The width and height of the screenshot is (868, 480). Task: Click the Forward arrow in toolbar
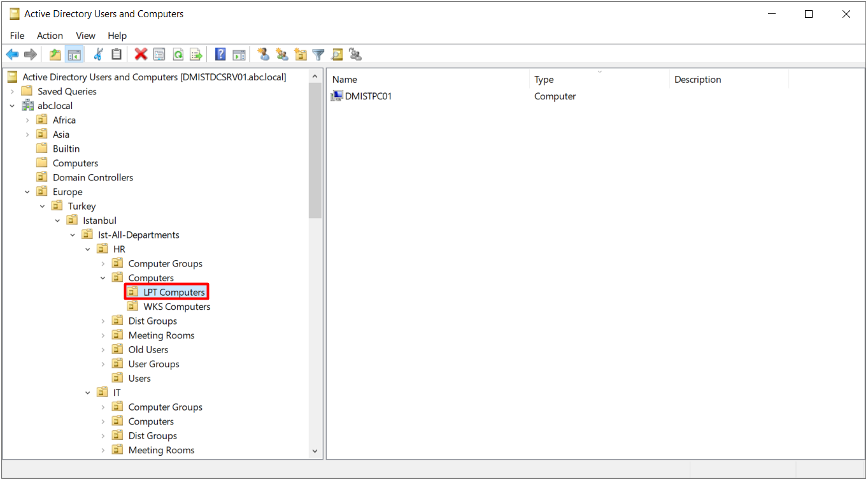coord(30,55)
